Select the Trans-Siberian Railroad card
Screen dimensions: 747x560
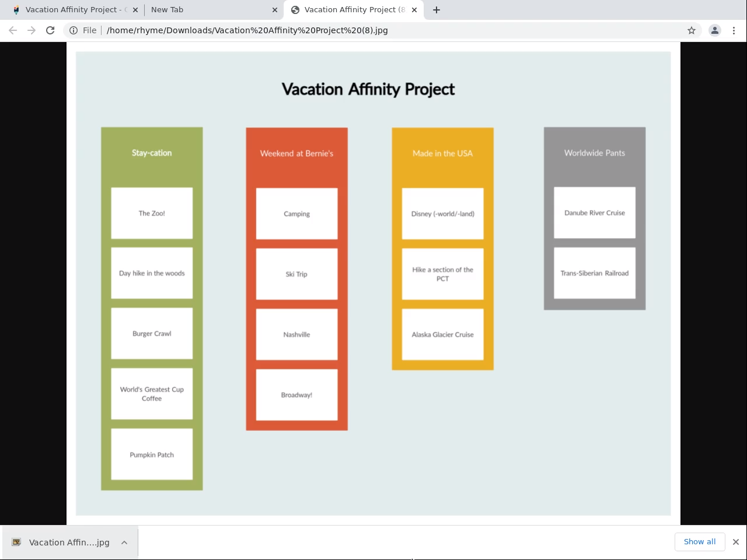click(595, 273)
